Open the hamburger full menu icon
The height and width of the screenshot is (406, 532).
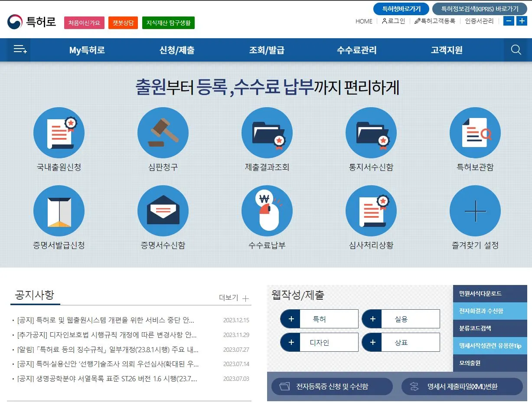coord(20,50)
